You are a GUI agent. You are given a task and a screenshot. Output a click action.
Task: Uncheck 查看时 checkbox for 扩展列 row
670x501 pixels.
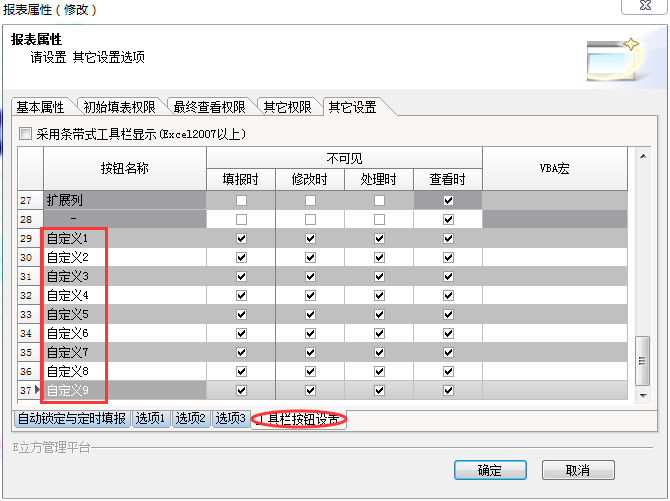point(448,200)
